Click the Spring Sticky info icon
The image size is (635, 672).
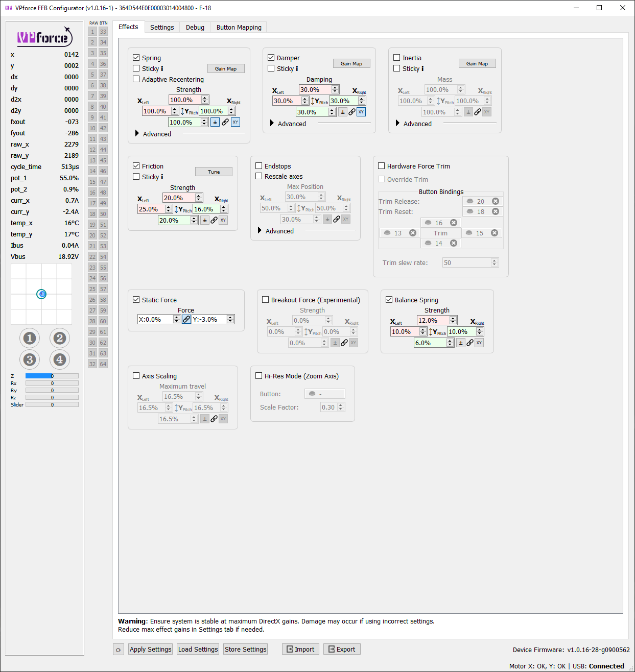tap(162, 68)
